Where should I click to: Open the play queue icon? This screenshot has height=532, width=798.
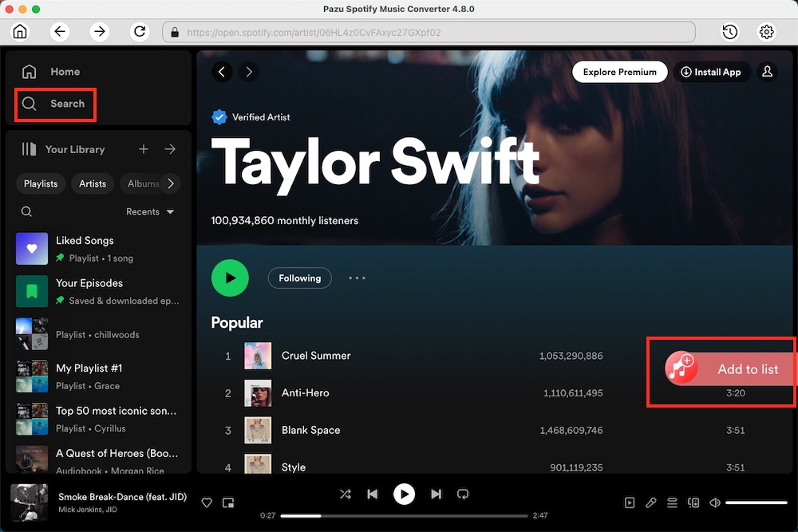(x=672, y=502)
